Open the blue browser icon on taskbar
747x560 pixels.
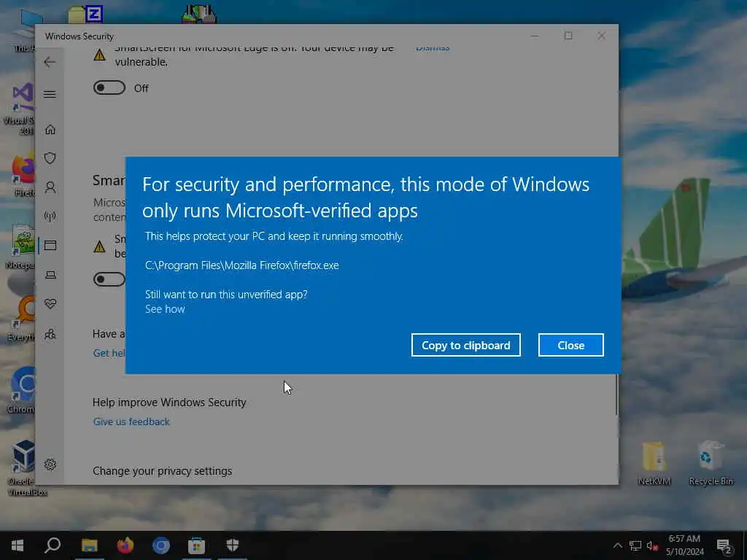pos(161,545)
